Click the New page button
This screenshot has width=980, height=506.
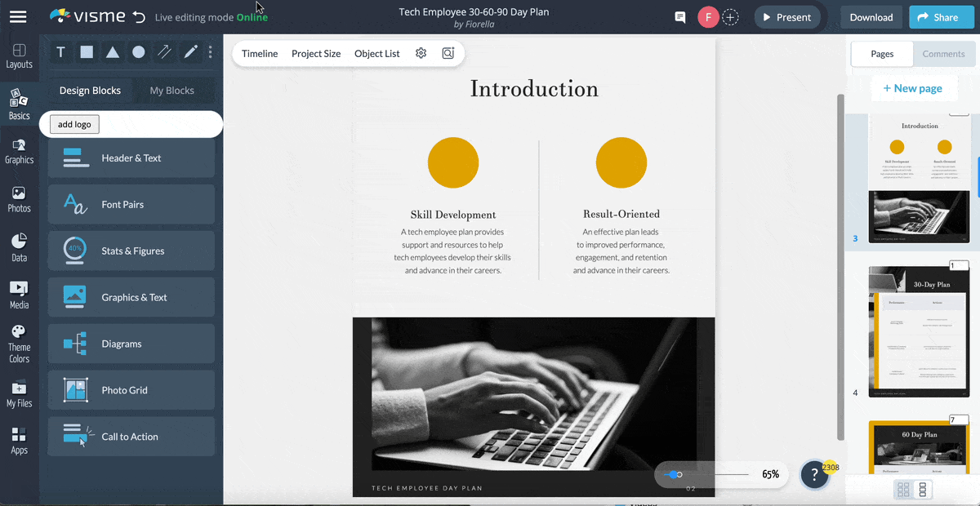coord(914,87)
